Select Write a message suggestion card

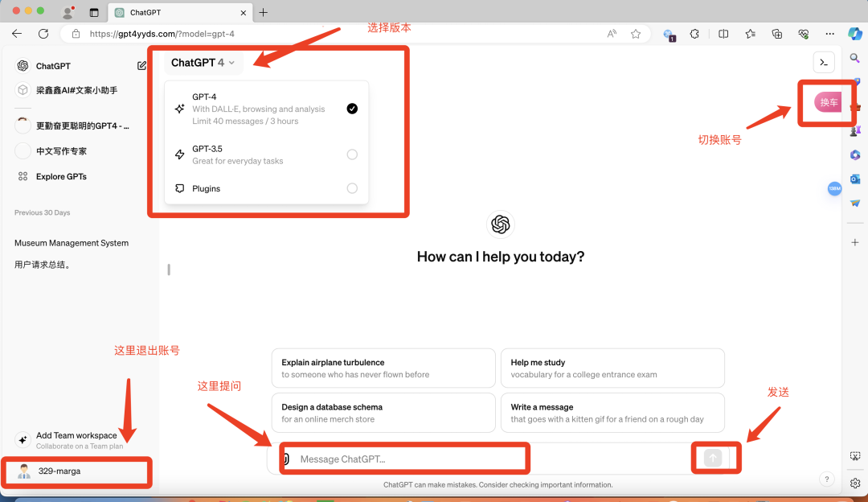pyautogui.click(x=612, y=413)
